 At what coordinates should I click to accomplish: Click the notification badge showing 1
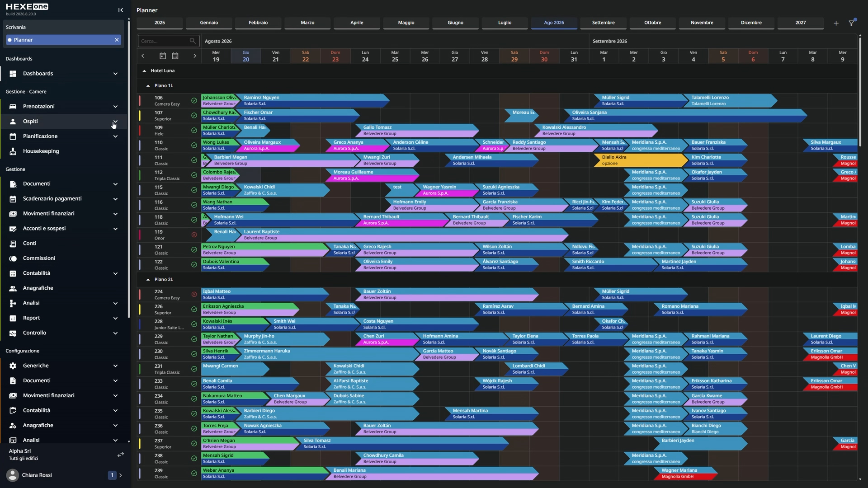(x=112, y=475)
